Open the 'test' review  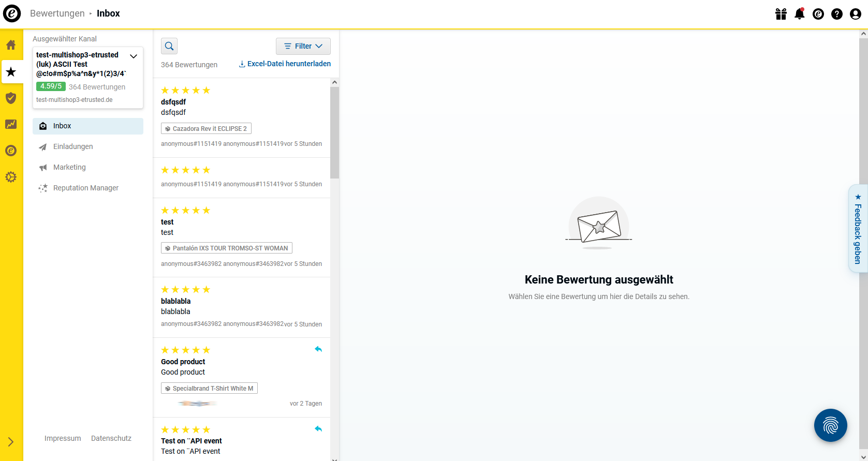tap(241, 237)
